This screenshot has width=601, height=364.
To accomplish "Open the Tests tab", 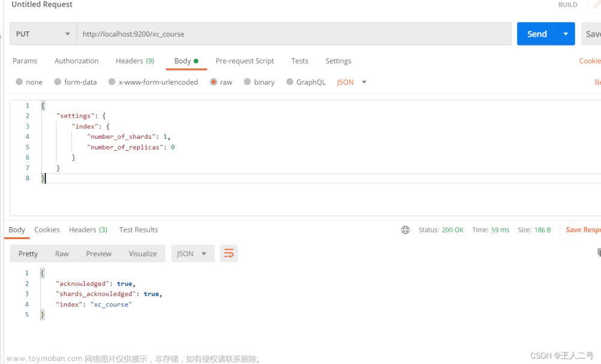I will point(300,61).
